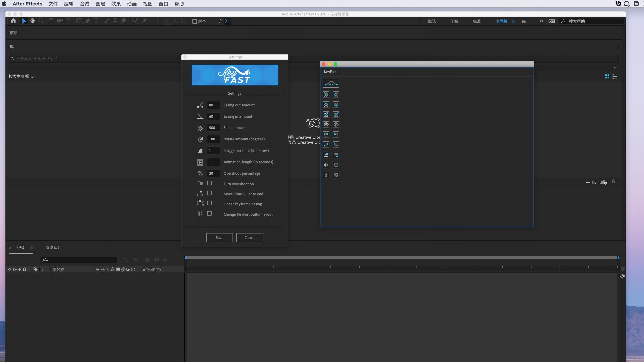Open the 效果 menu

[116, 4]
